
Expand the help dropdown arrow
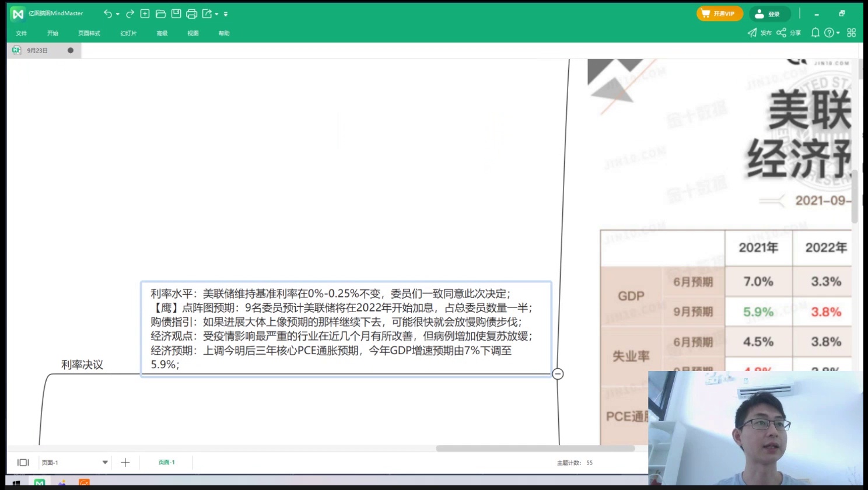[x=838, y=33]
